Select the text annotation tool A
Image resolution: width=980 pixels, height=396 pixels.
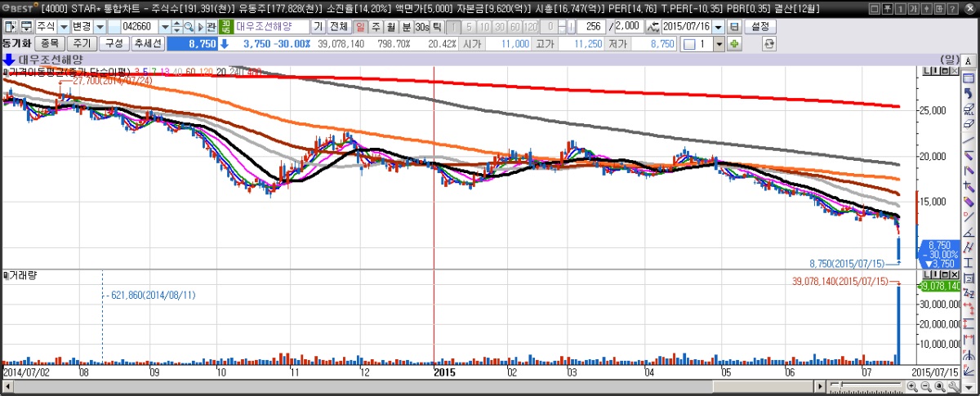click(969, 61)
